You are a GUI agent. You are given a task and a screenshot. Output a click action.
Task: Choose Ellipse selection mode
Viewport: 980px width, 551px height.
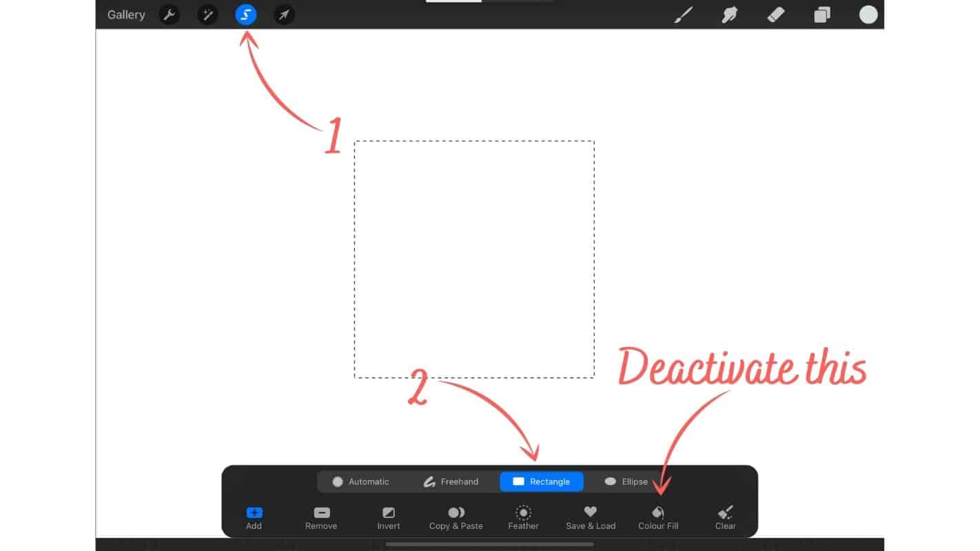coord(626,481)
